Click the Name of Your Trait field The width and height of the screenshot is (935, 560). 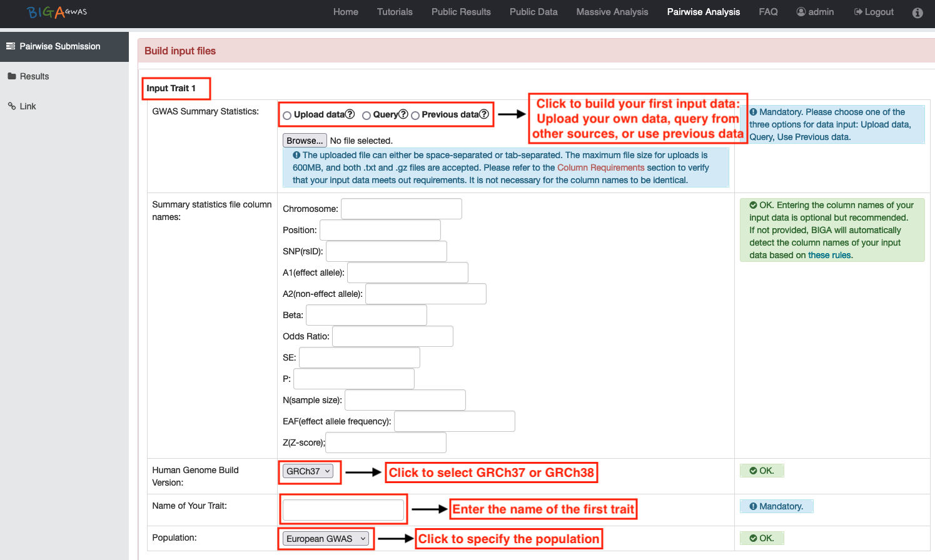pos(343,510)
